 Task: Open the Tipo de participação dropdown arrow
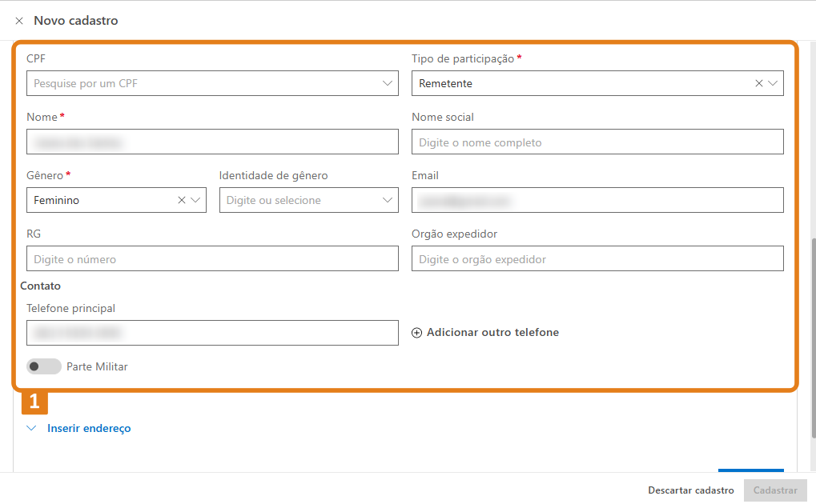click(x=773, y=83)
